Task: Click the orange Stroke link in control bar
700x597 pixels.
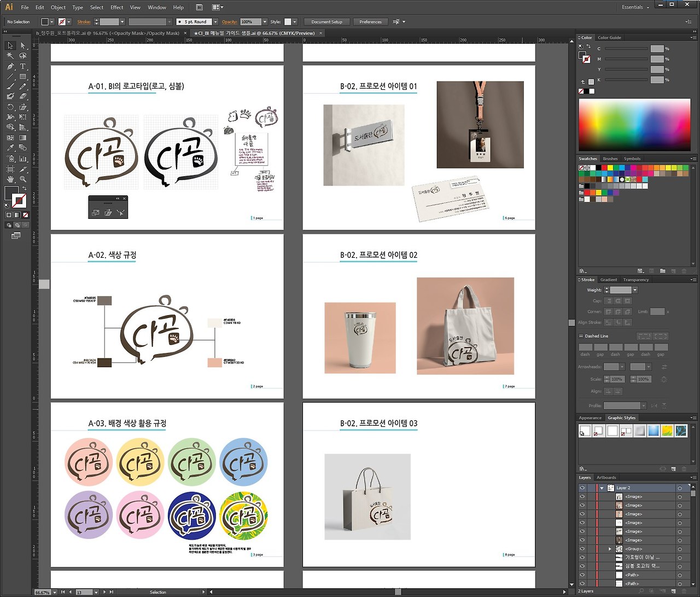Action: point(84,22)
